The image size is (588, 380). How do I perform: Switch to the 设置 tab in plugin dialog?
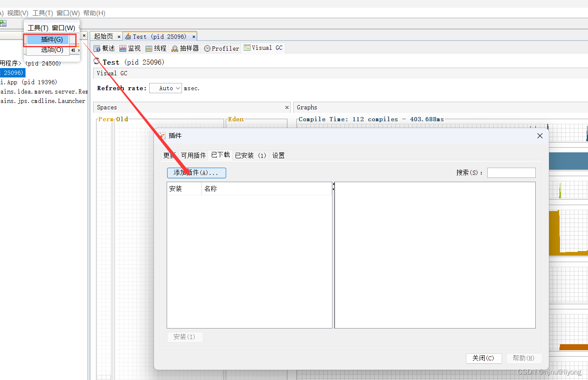[278, 155]
